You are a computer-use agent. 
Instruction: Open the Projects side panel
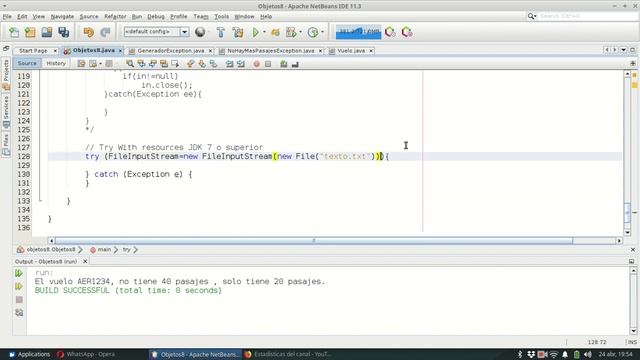6,74
